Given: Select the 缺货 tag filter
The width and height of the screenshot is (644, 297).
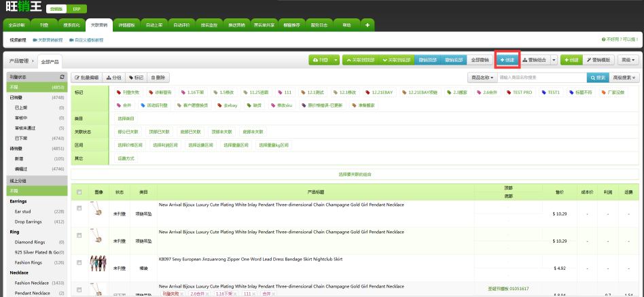Looking at the screenshot, I should click(255, 105).
